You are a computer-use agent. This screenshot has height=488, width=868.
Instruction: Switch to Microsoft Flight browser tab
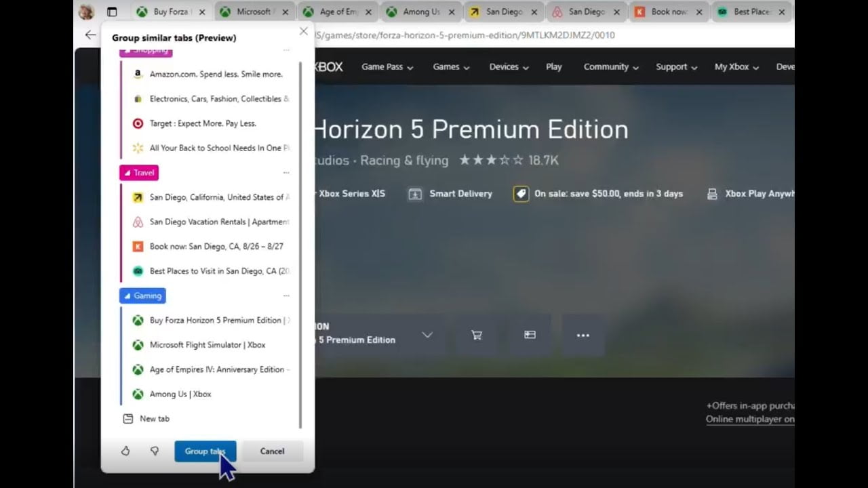(255, 12)
